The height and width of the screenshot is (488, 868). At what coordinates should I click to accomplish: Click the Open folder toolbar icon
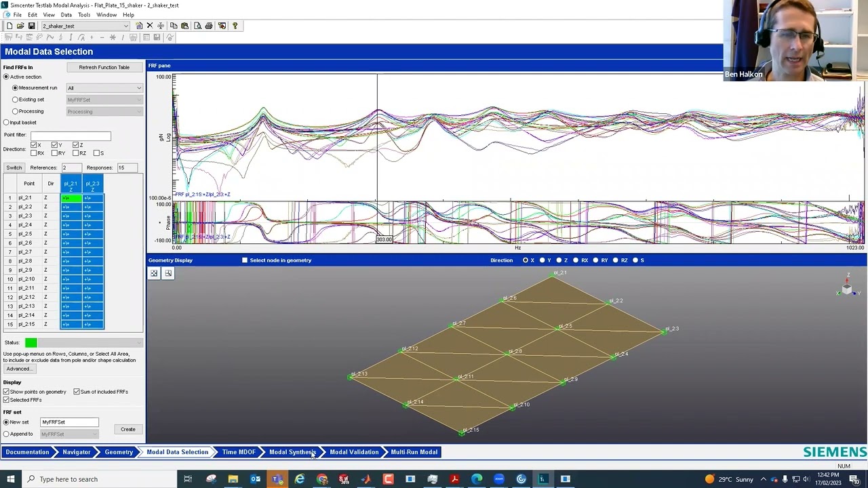tap(20, 26)
